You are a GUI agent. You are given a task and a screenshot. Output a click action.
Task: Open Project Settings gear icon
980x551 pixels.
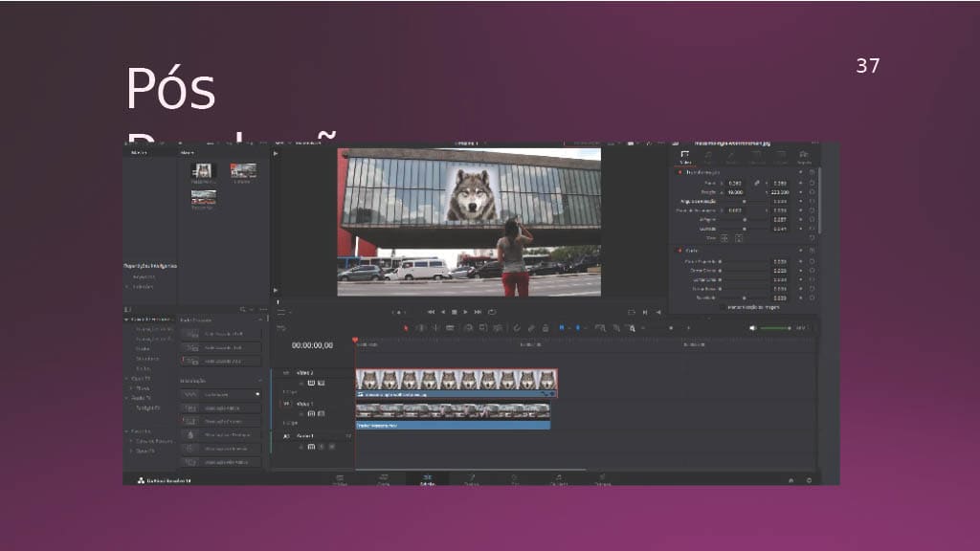click(x=810, y=480)
